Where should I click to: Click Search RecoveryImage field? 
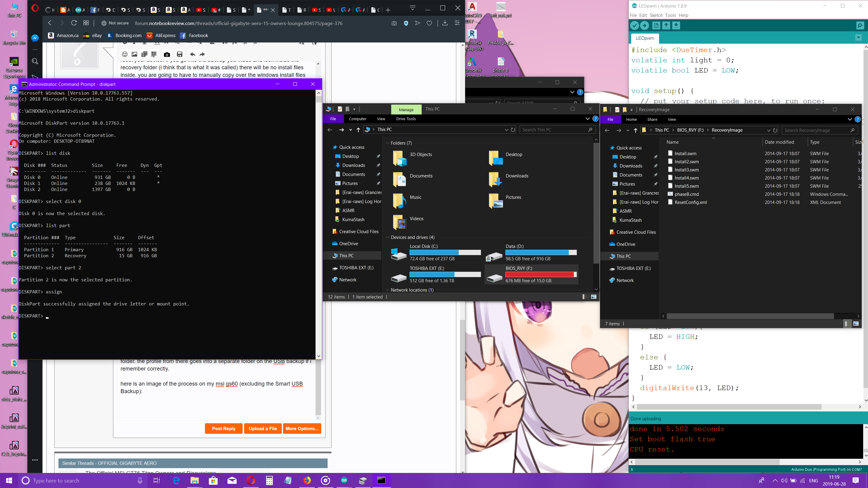pos(819,130)
